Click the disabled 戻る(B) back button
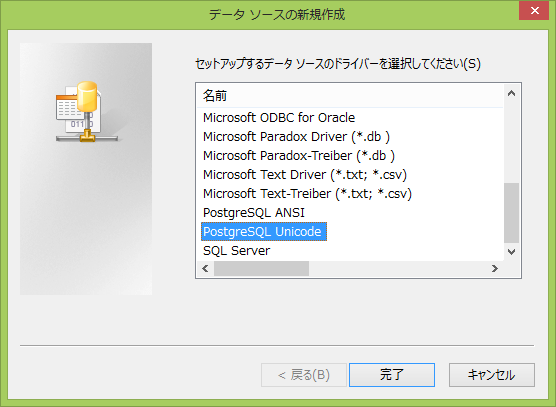Screen dimensions: 556x407 (x=304, y=375)
